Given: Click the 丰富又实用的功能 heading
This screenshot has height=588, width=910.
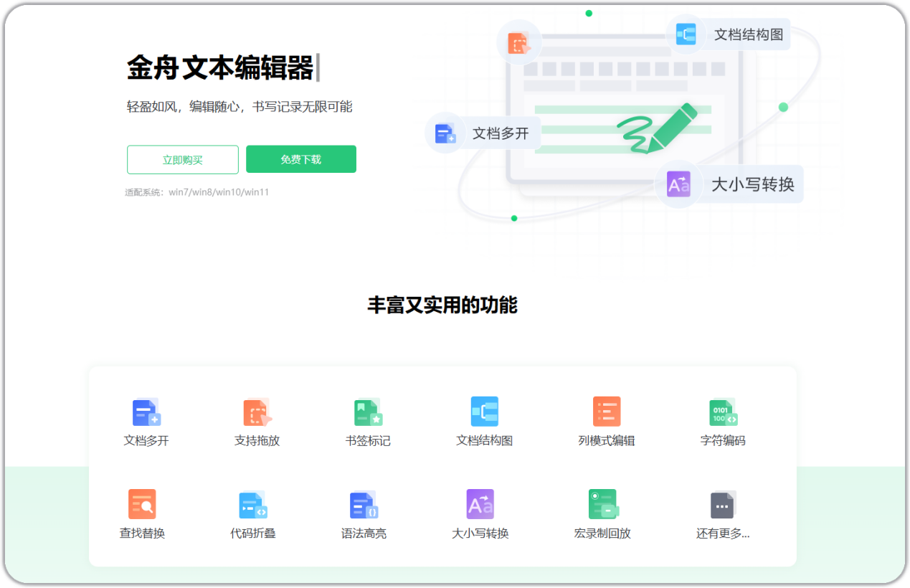Looking at the screenshot, I should [442, 305].
